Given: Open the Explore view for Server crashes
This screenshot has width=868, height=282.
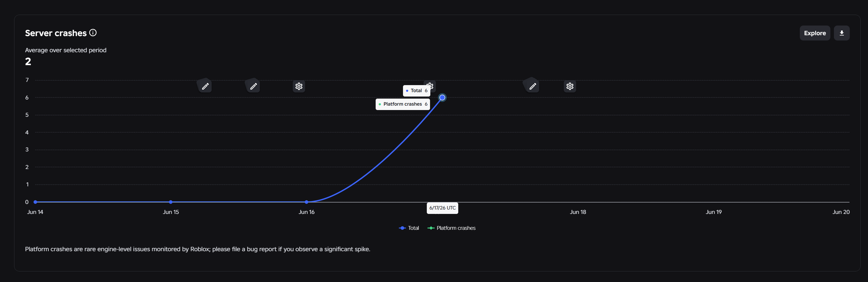Looking at the screenshot, I should [815, 33].
